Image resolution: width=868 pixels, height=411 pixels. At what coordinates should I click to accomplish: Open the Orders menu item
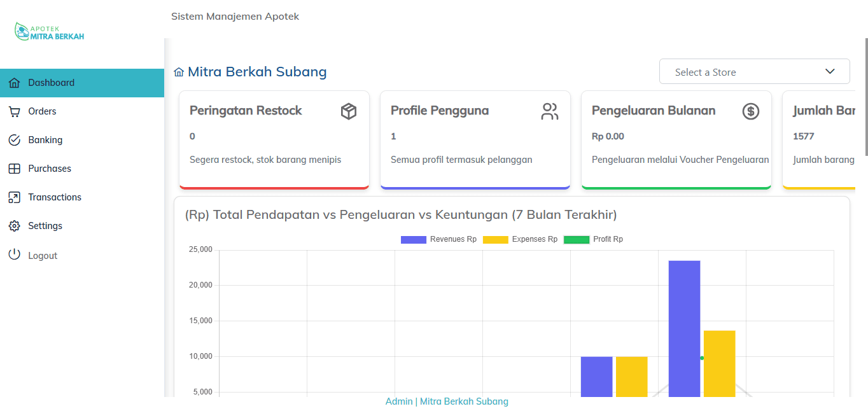(42, 111)
